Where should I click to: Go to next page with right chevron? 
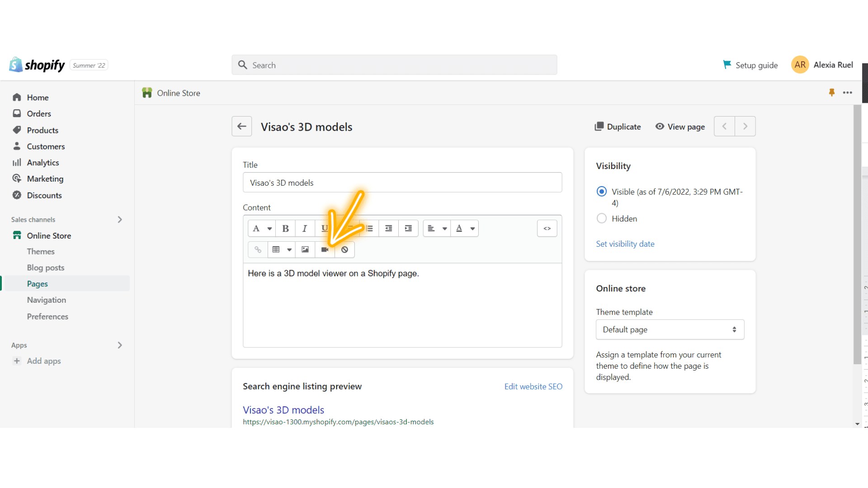(x=745, y=127)
